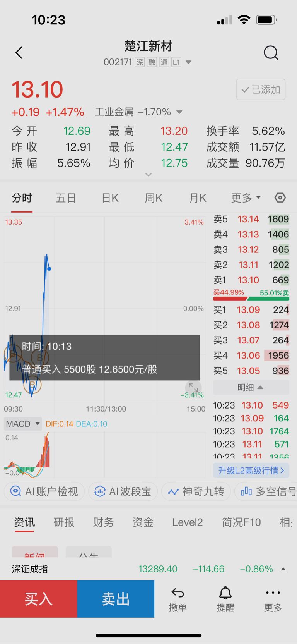Expand the 工业金属 sector dropdown
The height and width of the screenshot is (644, 297).
[179, 112]
